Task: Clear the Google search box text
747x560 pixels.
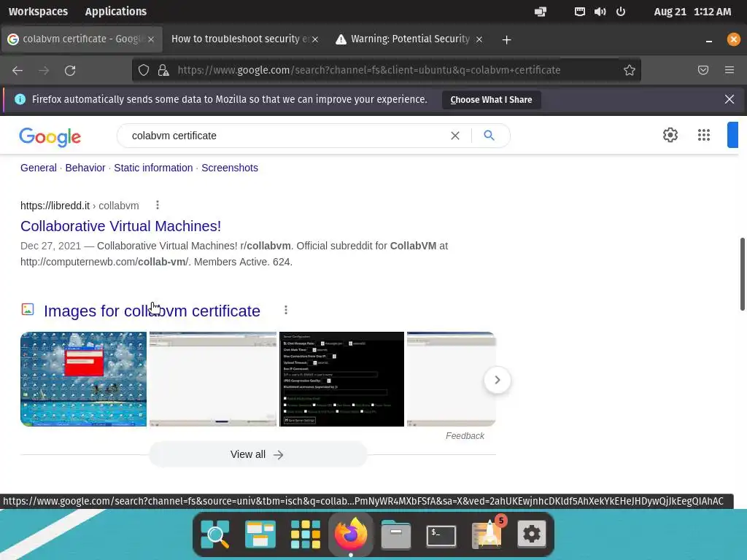Action: 455,136
